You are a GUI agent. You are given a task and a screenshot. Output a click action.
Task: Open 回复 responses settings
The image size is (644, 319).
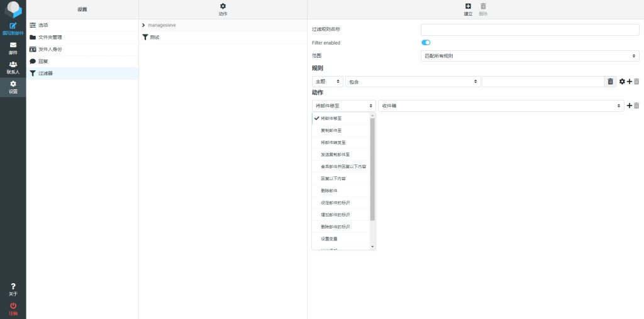[x=82, y=62]
